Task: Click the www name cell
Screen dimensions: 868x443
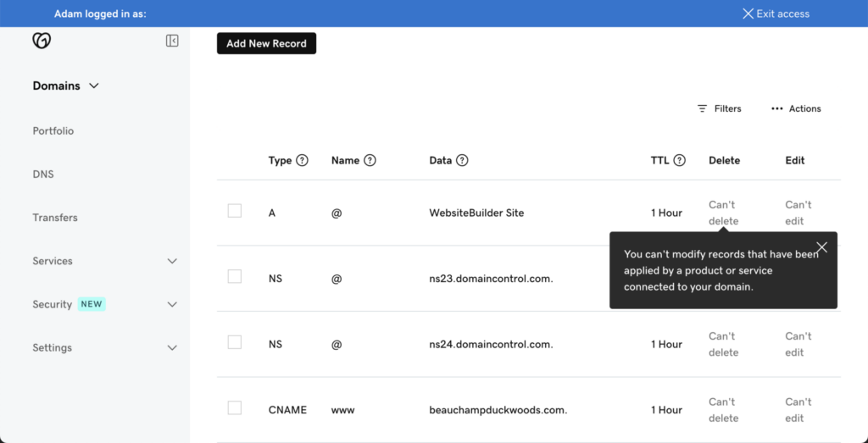Action: pos(342,410)
